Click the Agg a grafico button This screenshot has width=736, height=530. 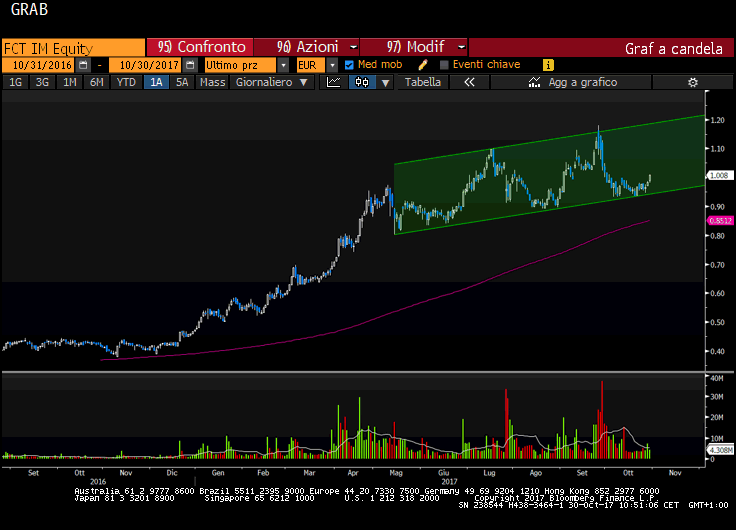click(x=582, y=83)
